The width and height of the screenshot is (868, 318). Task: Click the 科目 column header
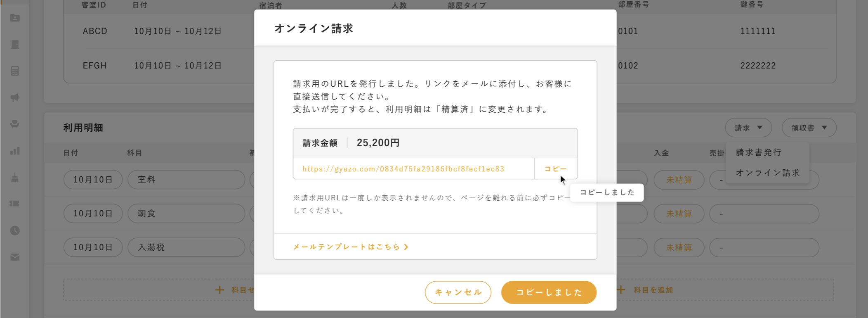[134, 153]
